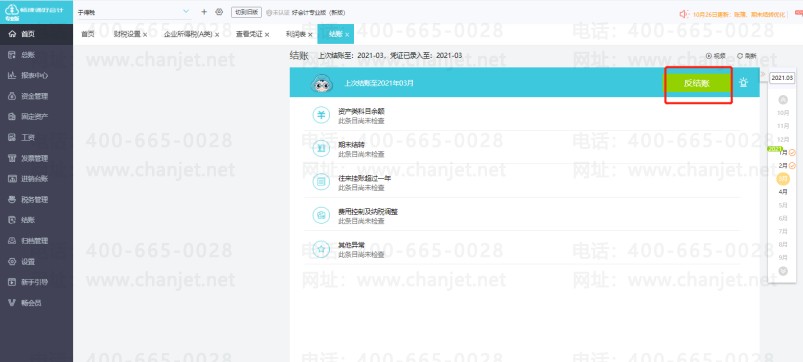803x362 pixels.
Task: Click the 反结账 green button
Action: (x=697, y=83)
